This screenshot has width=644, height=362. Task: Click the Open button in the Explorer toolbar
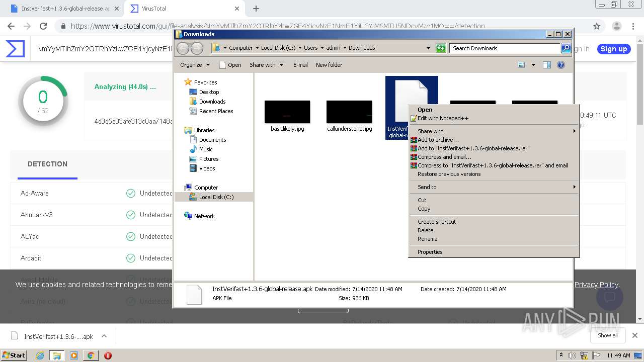coord(230,65)
